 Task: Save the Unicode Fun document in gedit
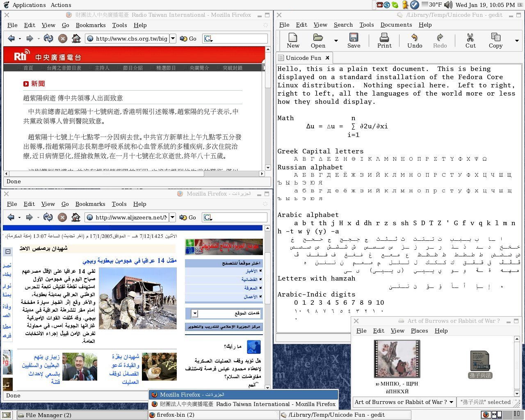[x=354, y=41]
